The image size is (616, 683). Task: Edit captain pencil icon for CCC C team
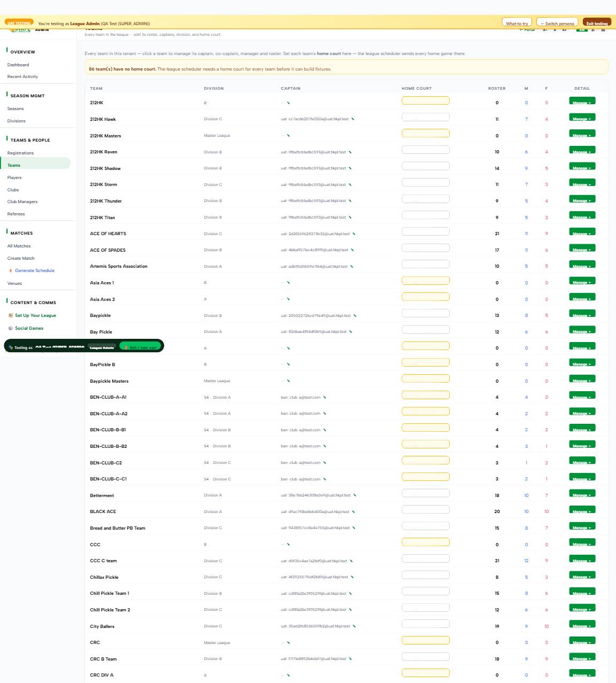351,561
